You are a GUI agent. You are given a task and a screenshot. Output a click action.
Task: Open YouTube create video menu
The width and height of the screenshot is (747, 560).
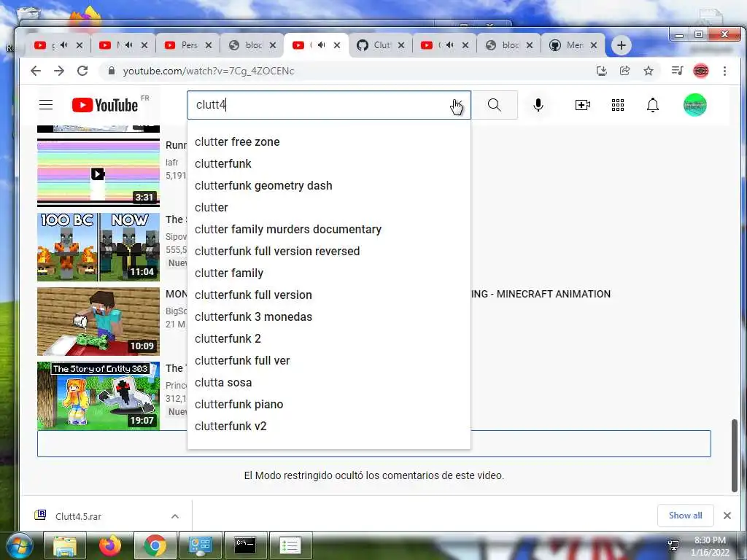point(583,105)
